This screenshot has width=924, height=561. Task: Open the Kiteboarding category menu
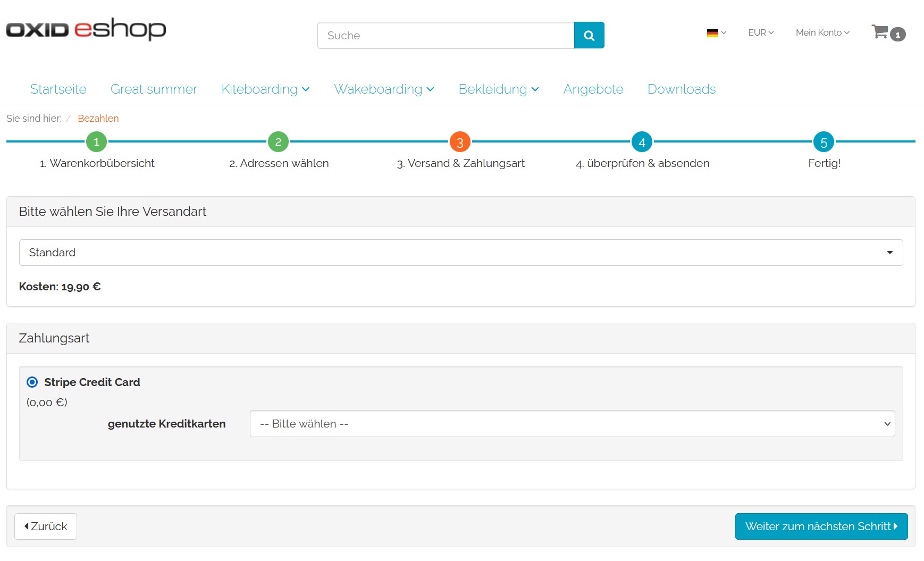pos(265,89)
